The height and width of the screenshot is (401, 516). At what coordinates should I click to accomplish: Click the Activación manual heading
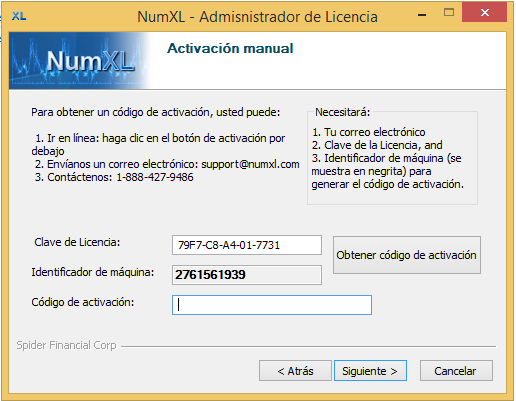(230, 48)
